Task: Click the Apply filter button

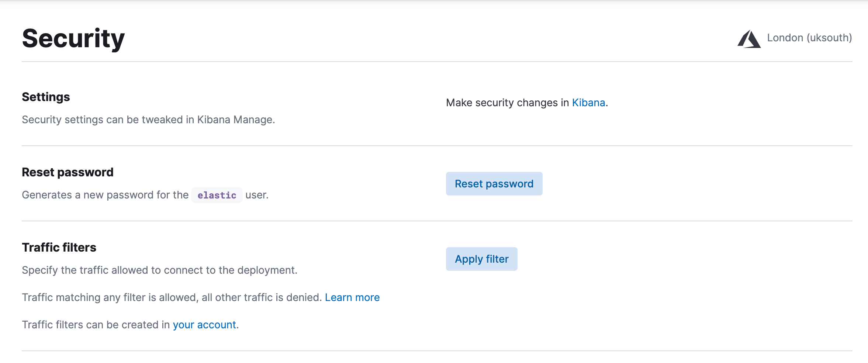Action: pos(481,259)
